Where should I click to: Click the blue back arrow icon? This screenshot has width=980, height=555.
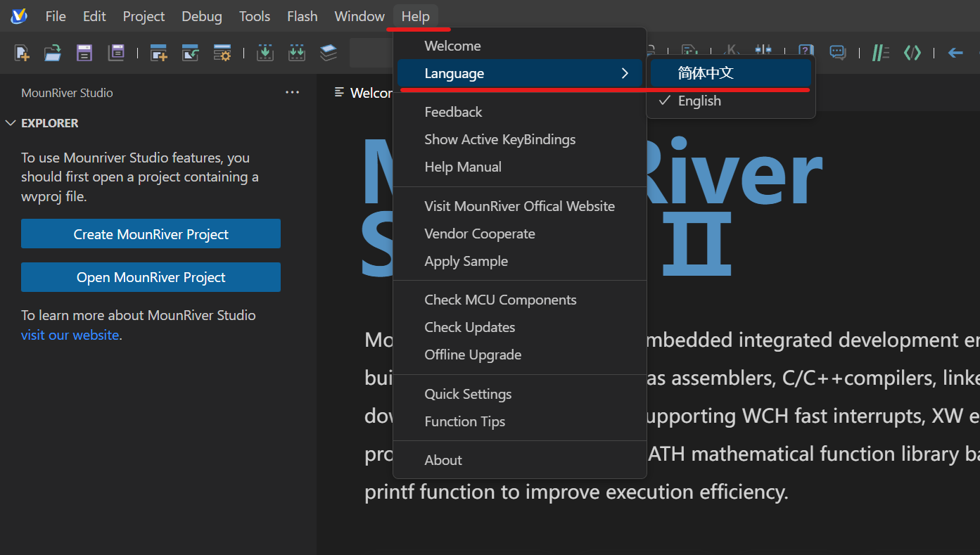coord(955,53)
